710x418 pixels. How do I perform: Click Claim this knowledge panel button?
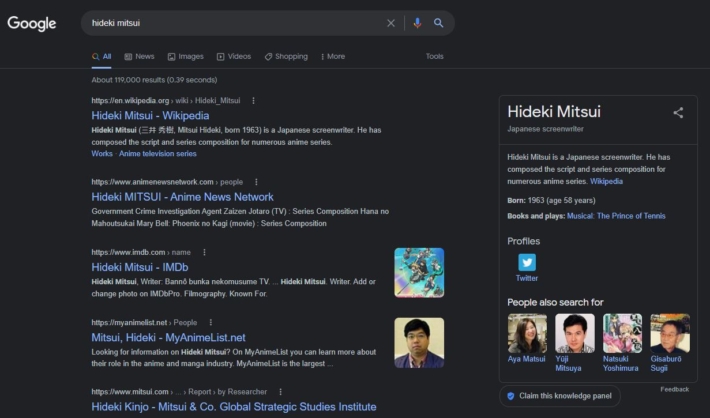560,396
